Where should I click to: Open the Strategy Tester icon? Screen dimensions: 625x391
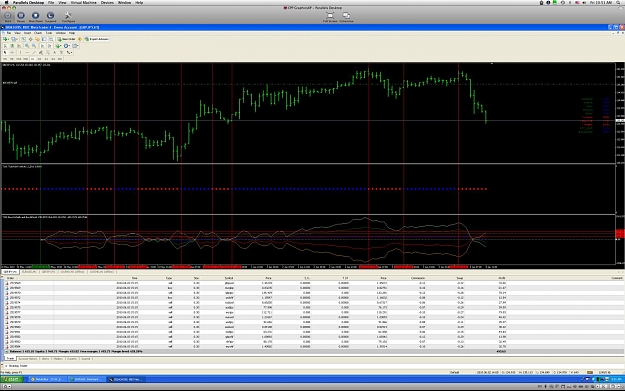coord(51,39)
